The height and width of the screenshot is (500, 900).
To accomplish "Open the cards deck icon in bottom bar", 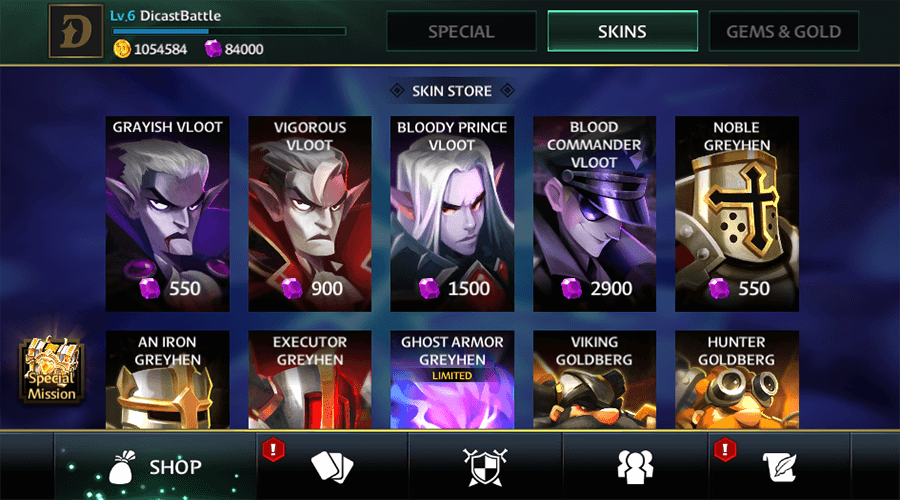I will (x=332, y=467).
